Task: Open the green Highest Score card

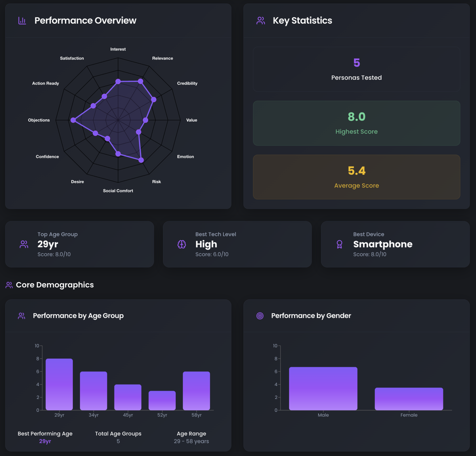Action: 356,123
